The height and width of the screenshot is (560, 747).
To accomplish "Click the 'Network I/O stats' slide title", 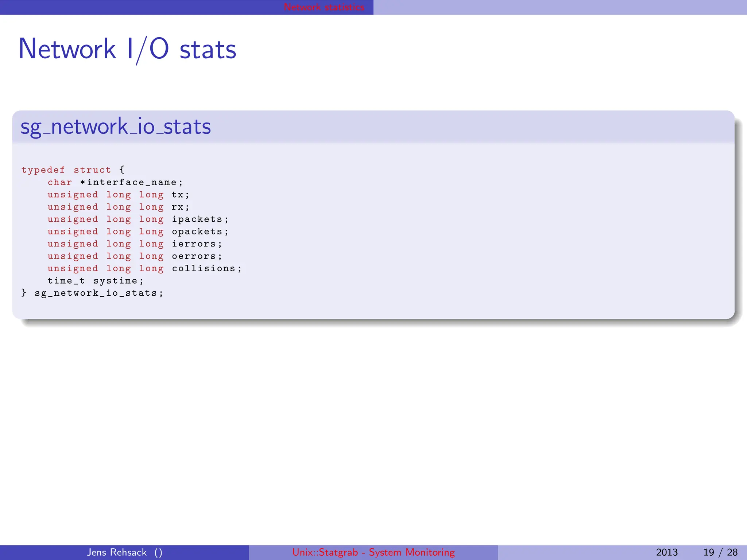I will [x=127, y=49].
